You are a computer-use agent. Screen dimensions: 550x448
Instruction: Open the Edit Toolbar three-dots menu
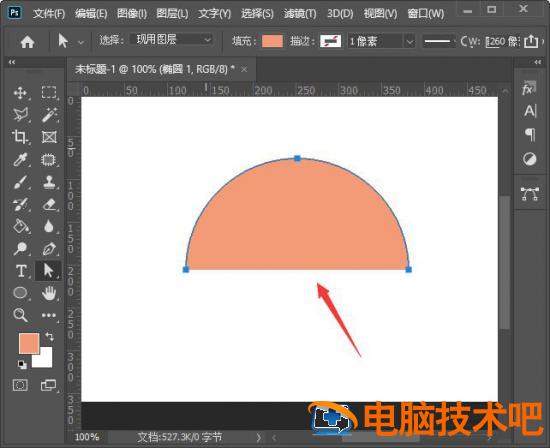click(x=49, y=315)
